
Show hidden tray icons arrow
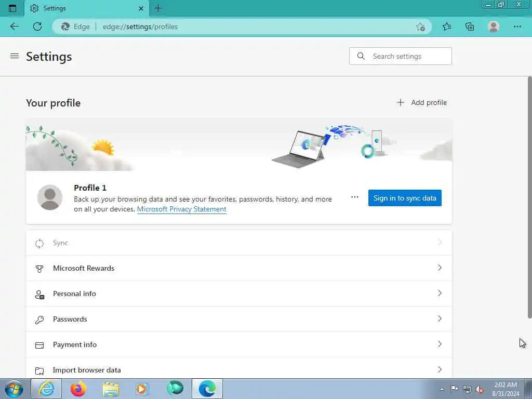[x=442, y=390]
